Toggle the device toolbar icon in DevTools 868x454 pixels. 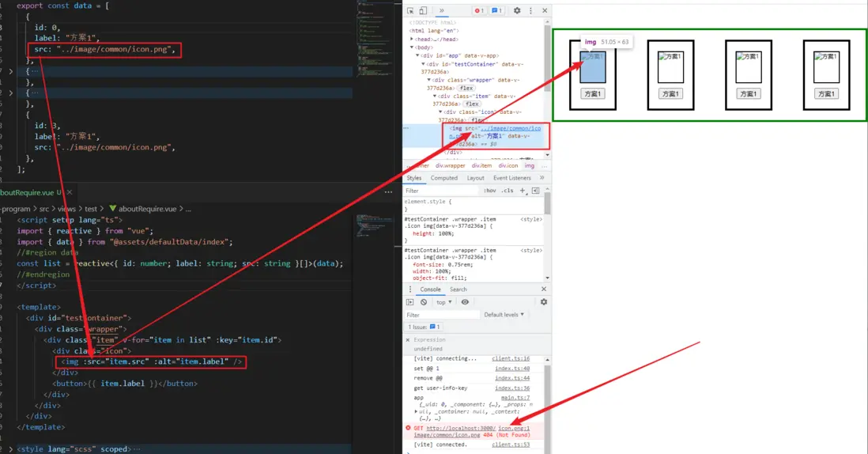[x=423, y=10]
